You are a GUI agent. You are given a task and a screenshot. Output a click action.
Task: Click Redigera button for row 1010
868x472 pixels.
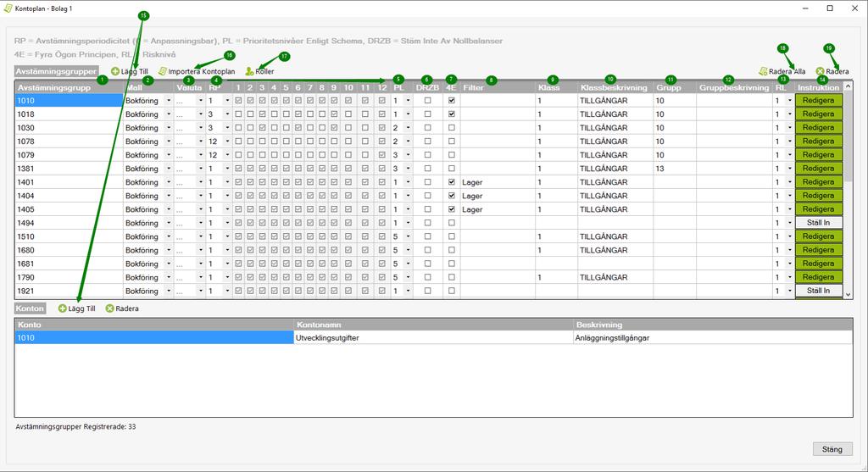819,101
